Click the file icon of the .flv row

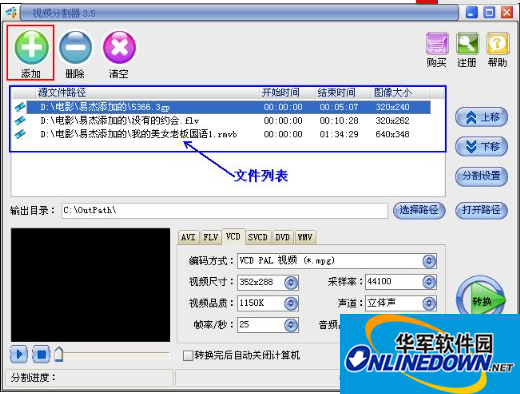pos(20,120)
